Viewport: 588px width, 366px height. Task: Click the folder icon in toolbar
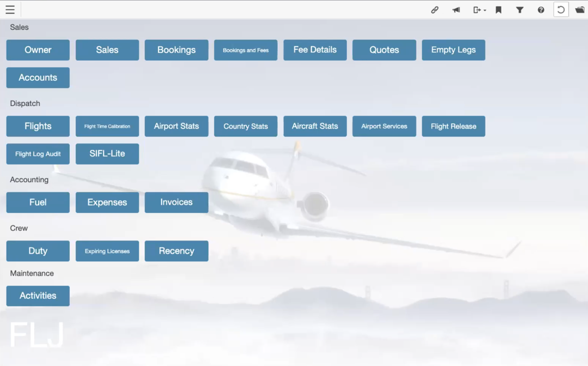(580, 10)
